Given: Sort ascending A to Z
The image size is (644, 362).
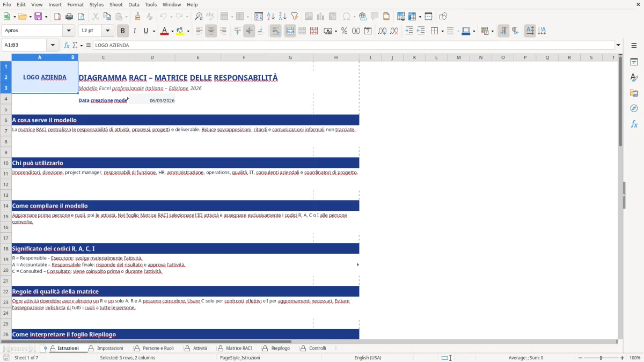Looking at the screenshot, I should coord(270,17).
